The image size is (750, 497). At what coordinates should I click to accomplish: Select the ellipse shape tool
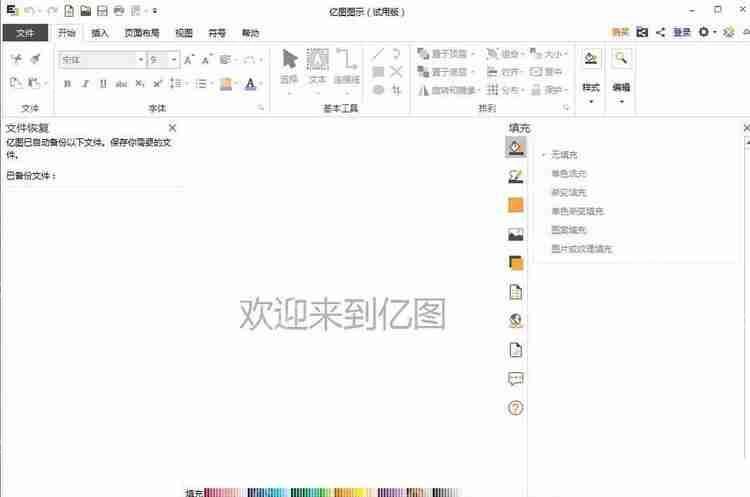pyautogui.click(x=378, y=89)
